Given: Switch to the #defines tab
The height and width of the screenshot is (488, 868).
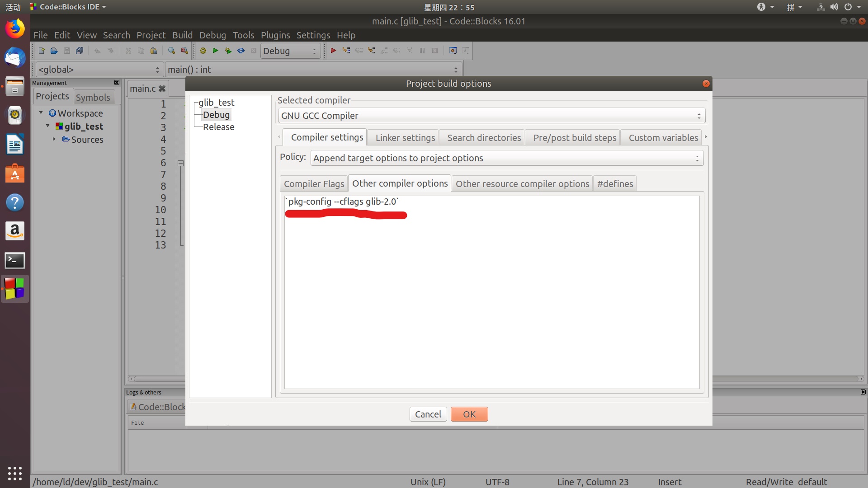Looking at the screenshot, I should pyautogui.click(x=615, y=184).
